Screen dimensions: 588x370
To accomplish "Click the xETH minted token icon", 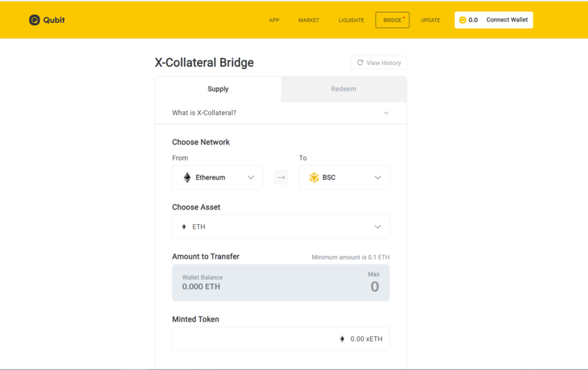I will (342, 339).
